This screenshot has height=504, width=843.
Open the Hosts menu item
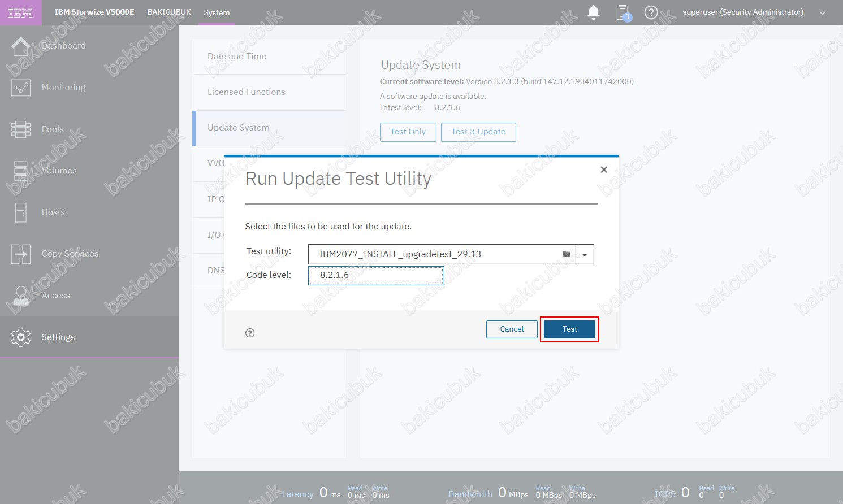(54, 212)
